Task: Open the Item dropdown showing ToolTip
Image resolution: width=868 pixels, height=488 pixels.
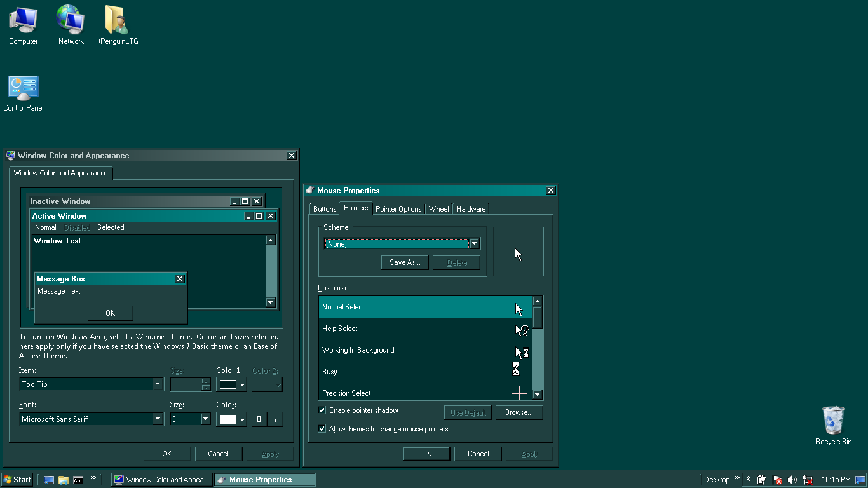Action: click(x=157, y=384)
